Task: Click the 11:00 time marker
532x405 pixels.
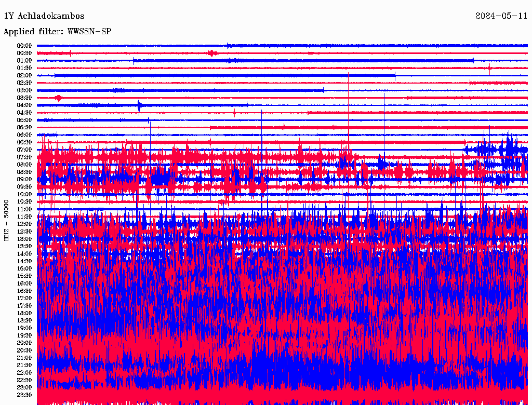Action: 24,209
